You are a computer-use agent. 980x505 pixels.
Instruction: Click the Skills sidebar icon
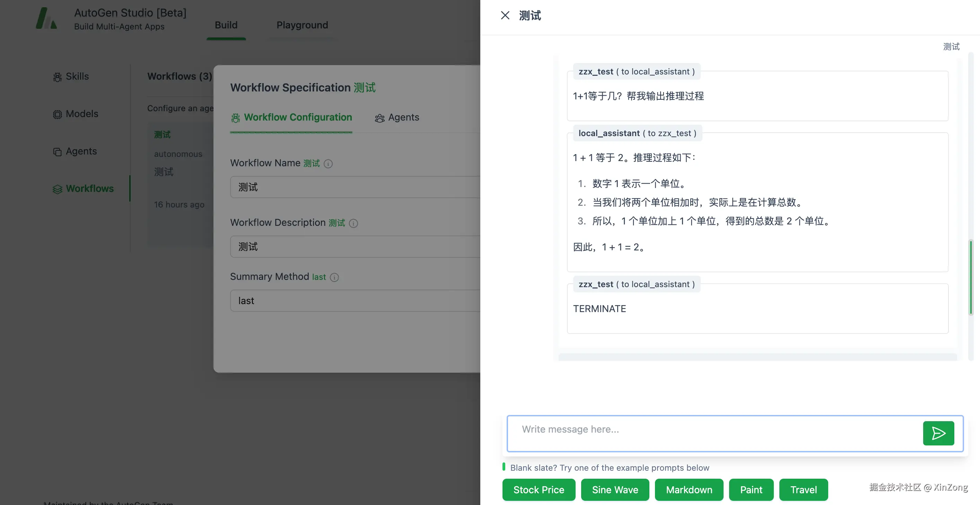pyautogui.click(x=57, y=77)
